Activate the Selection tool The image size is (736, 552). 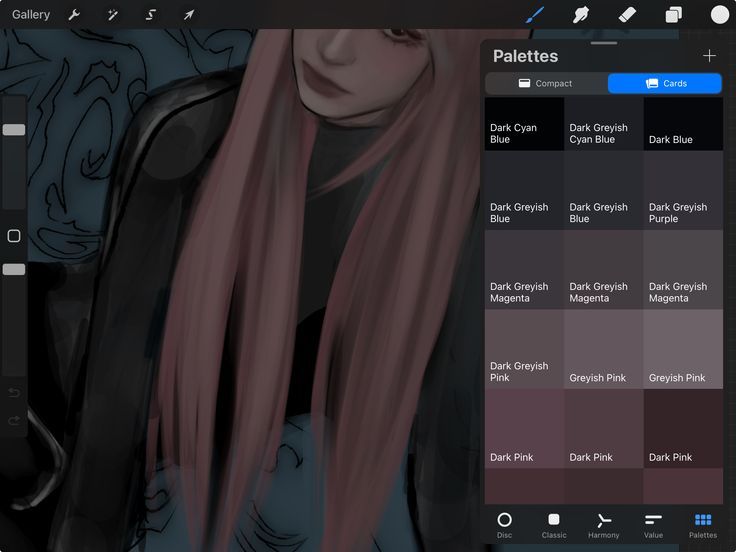[x=151, y=15]
